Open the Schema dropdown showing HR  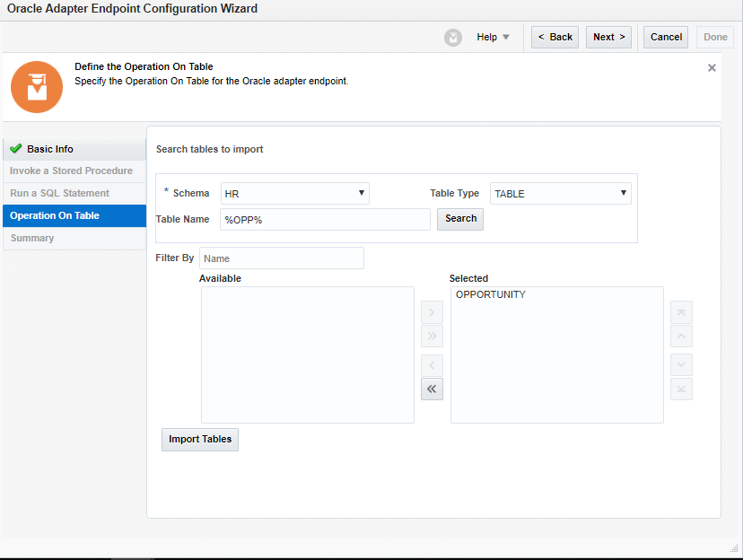pos(294,193)
